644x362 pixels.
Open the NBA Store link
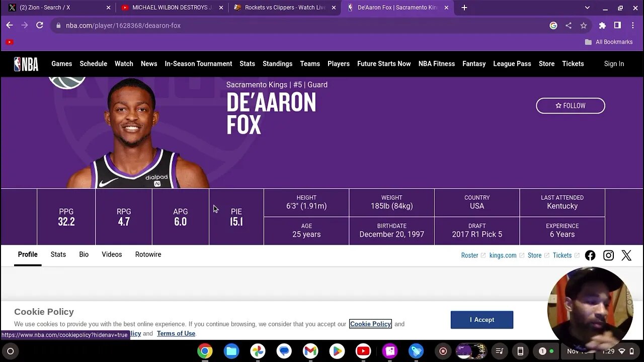click(546, 64)
